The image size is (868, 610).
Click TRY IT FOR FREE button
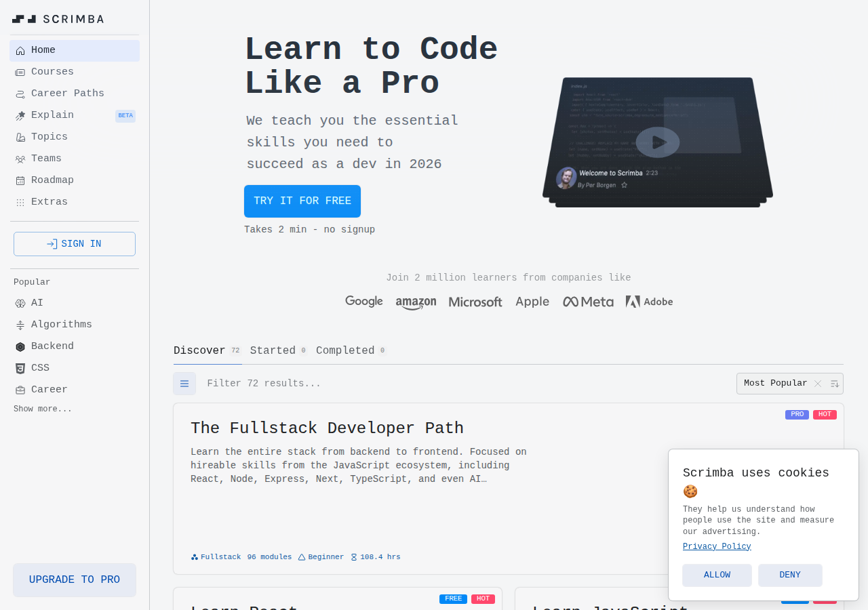(x=302, y=201)
